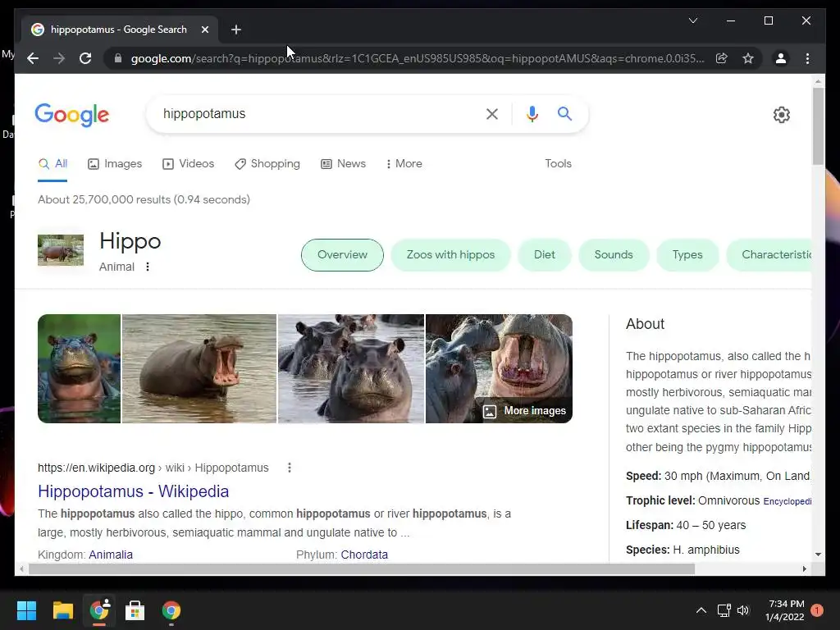The image size is (840, 630).
Task: Go back to previous page in Chrome
Action: click(33, 58)
